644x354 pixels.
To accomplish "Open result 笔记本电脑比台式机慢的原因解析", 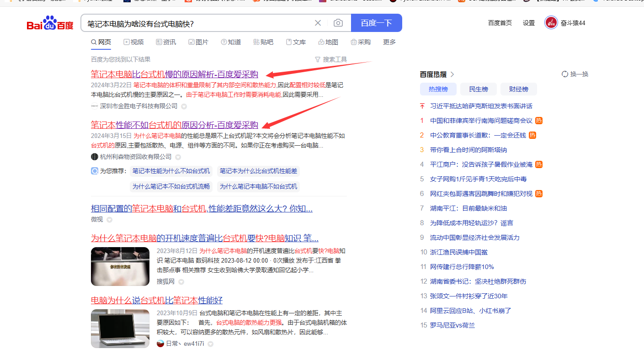I will pyautogui.click(x=175, y=74).
